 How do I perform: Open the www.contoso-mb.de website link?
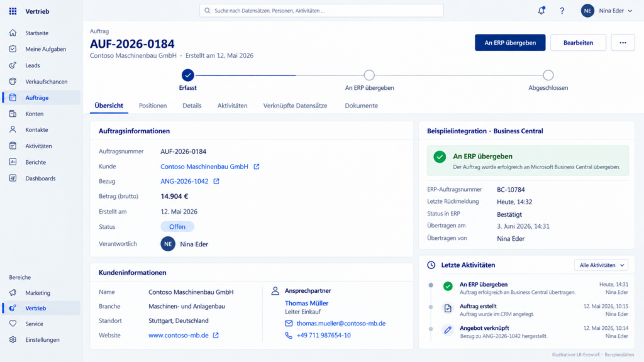point(179,336)
